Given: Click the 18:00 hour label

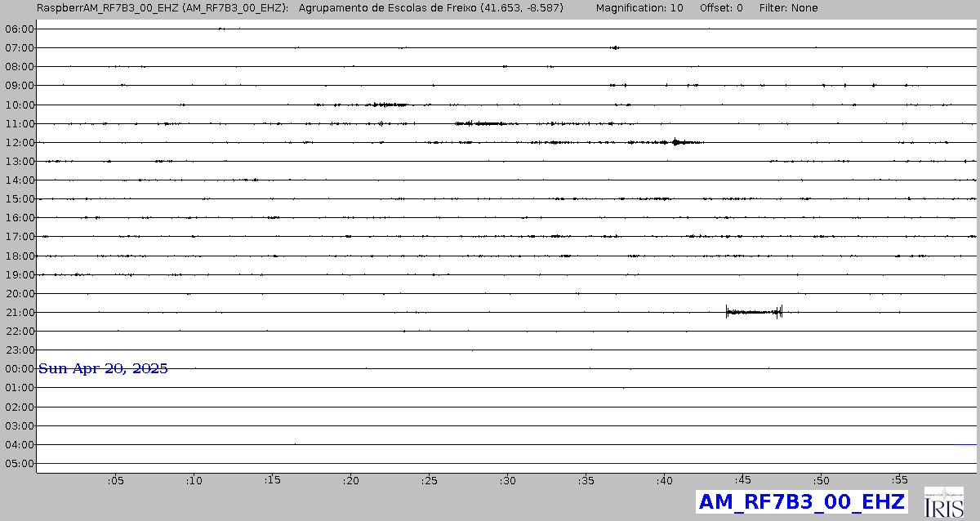Looking at the screenshot, I should click(x=20, y=256).
